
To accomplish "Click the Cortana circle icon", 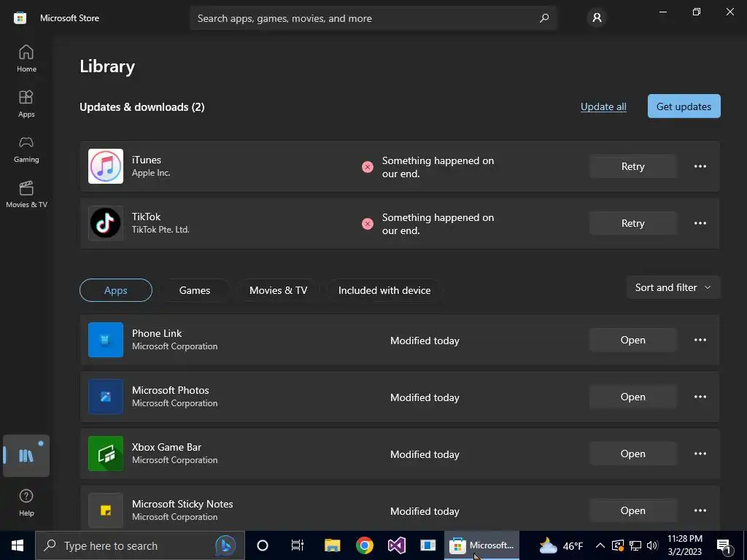I will pos(263,545).
